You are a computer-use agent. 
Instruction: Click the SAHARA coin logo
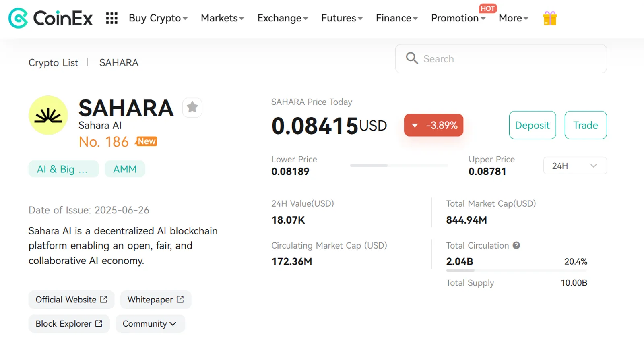tap(48, 115)
